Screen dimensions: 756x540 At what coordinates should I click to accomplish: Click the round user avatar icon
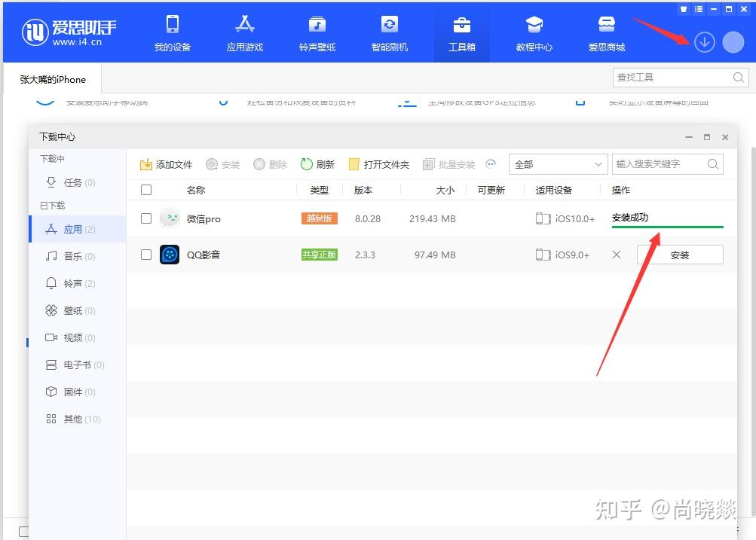click(733, 42)
